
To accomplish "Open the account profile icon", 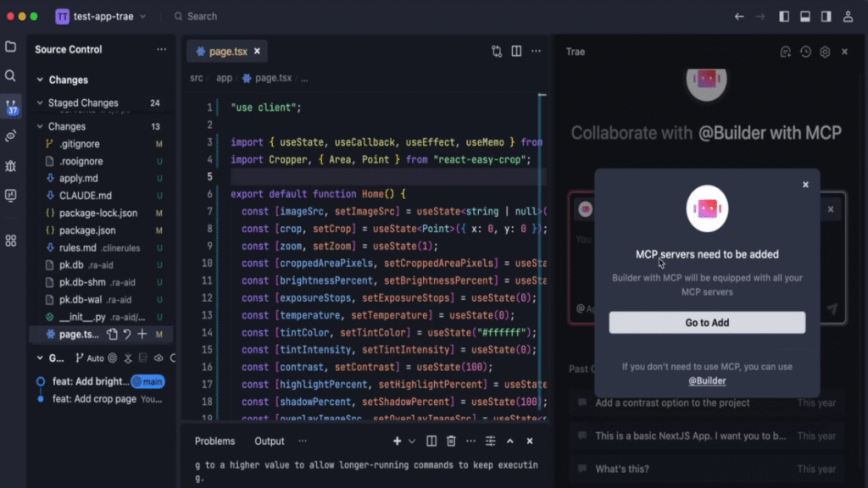I will (848, 17).
